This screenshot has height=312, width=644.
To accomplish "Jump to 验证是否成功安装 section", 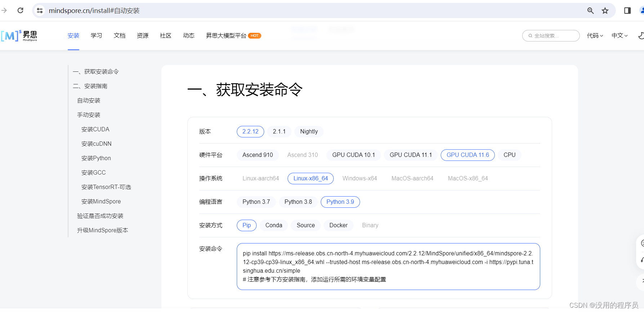I will [100, 216].
